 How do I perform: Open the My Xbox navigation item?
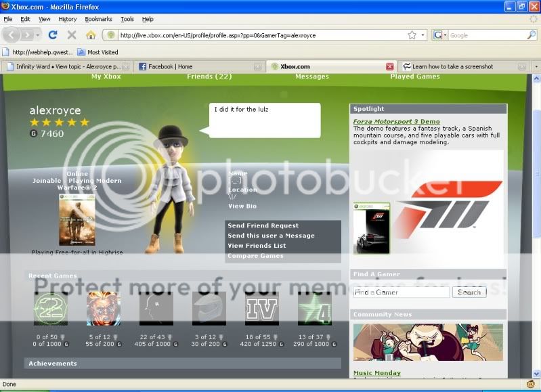pos(106,77)
